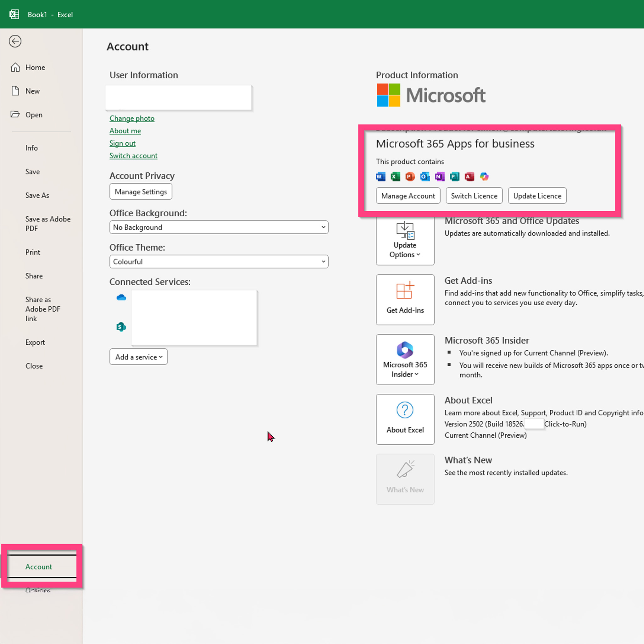Click the About Excel button

[405, 419]
